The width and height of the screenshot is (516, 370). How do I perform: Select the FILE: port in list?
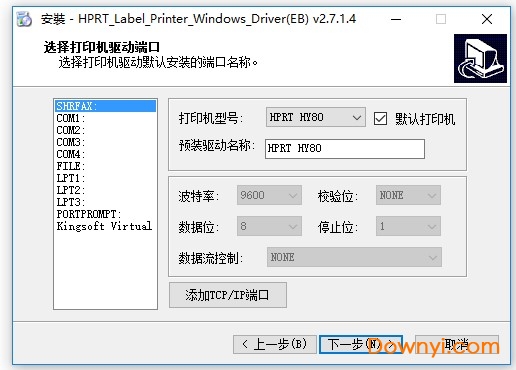(x=105, y=166)
